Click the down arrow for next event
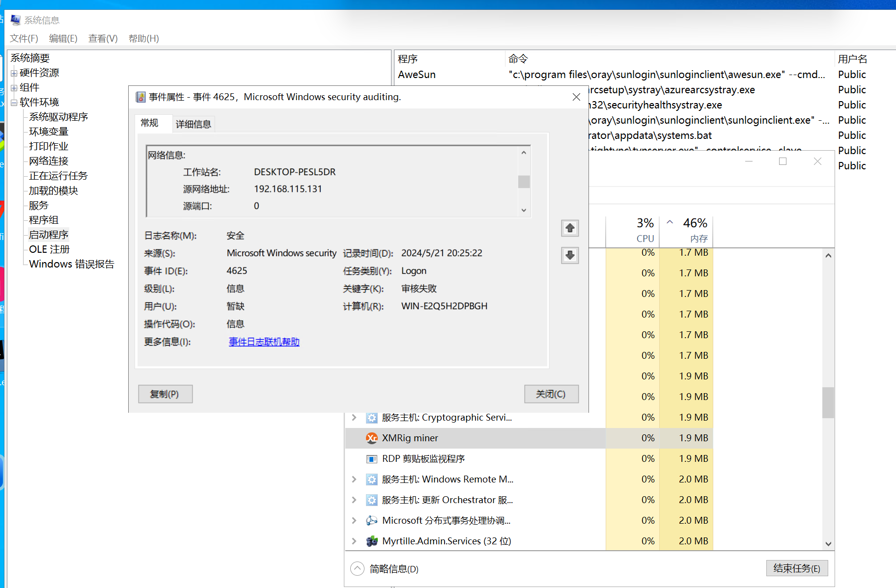896x588 pixels. pos(569,255)
